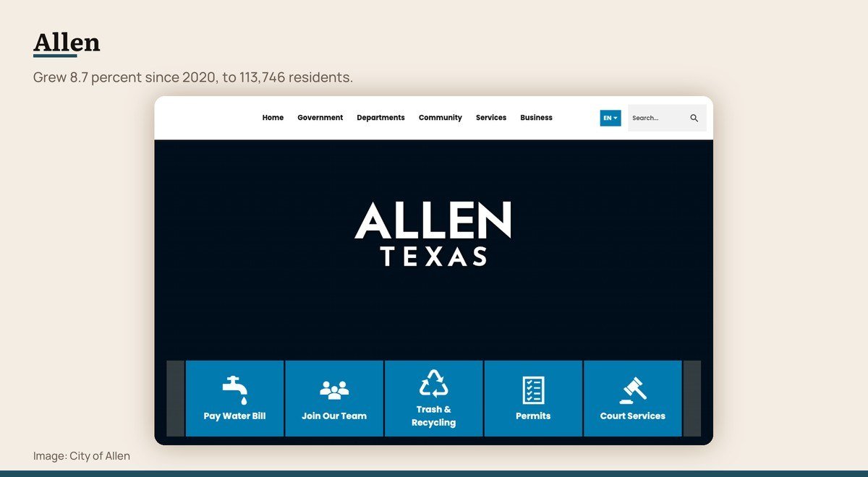The width and height of the screenshot is (868, 477).
Task: Click the Allen page heading
Action: tap(67, 43)
